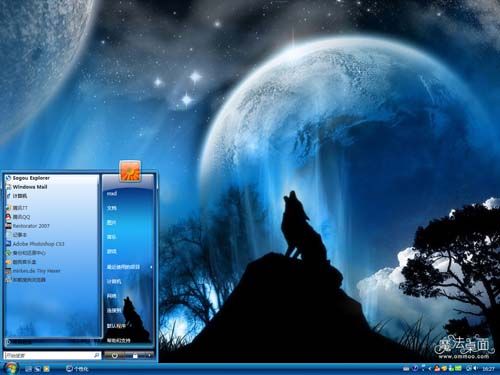Open the Personalization taskbar item
Image resolution: width=500 pixels, height=375 pixels.
point(77,369)
